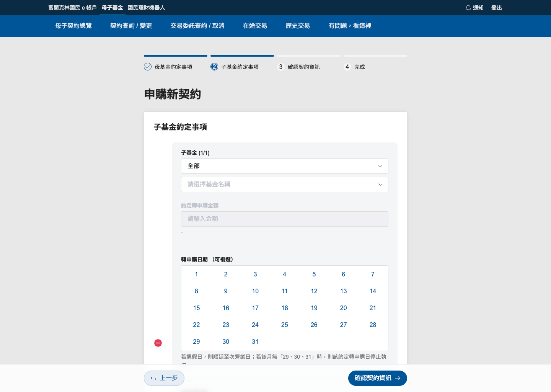Screen dimensions: 551x392
Task: Select day 6 in date grid
Action: point(344,274)
